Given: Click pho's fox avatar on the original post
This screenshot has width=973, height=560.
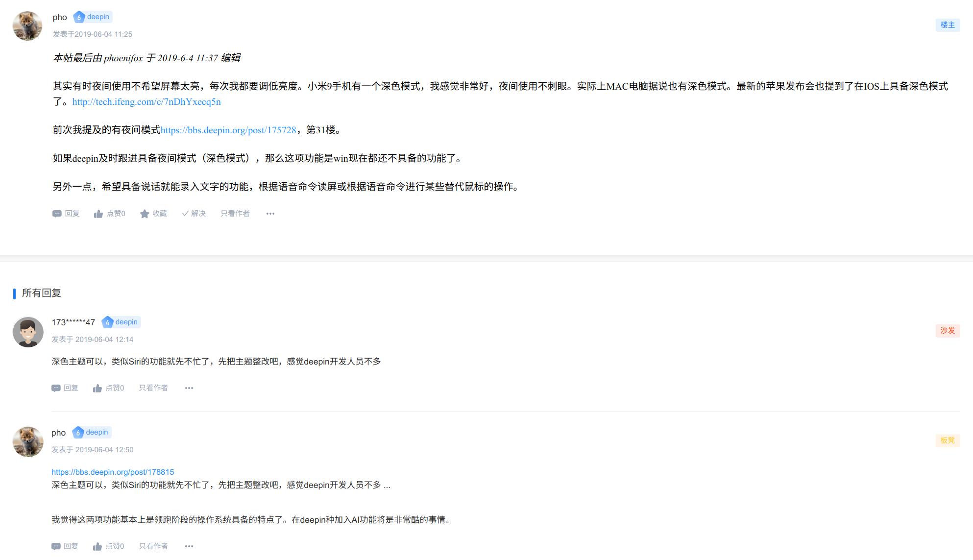Looking at the screenshot, I should click(x=27, y=25).
